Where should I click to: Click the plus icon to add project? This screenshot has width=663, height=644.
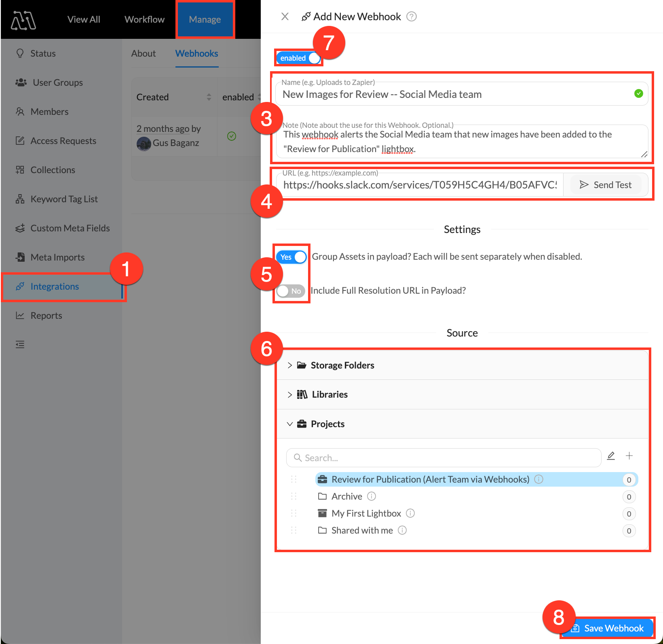click(x=629, y=456)
